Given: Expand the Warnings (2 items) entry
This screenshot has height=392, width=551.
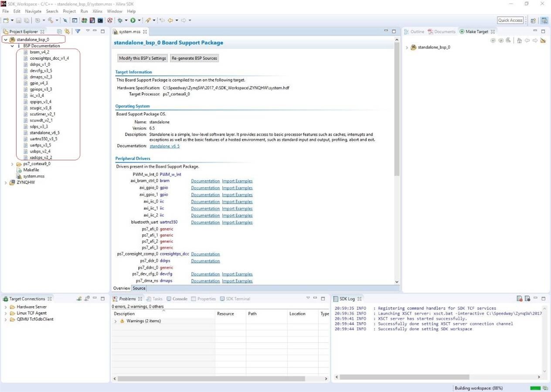Looking at the screenshot, I should pos(116,321).
